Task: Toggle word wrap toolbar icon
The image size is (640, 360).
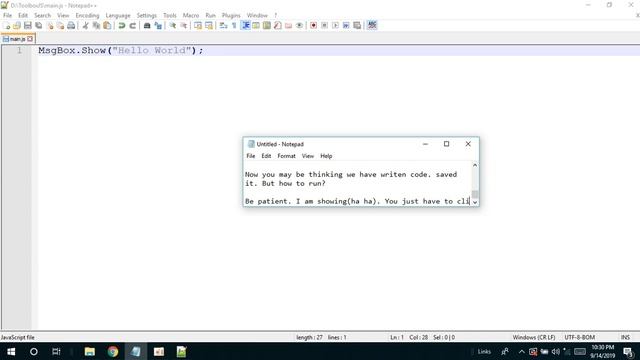Action: [x=223, y=26]
